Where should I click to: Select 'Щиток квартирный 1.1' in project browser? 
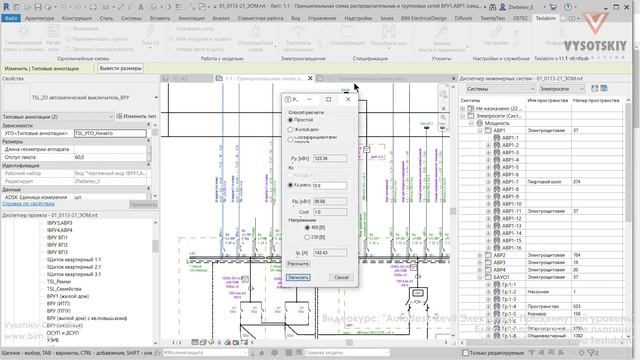coord(73,260)
